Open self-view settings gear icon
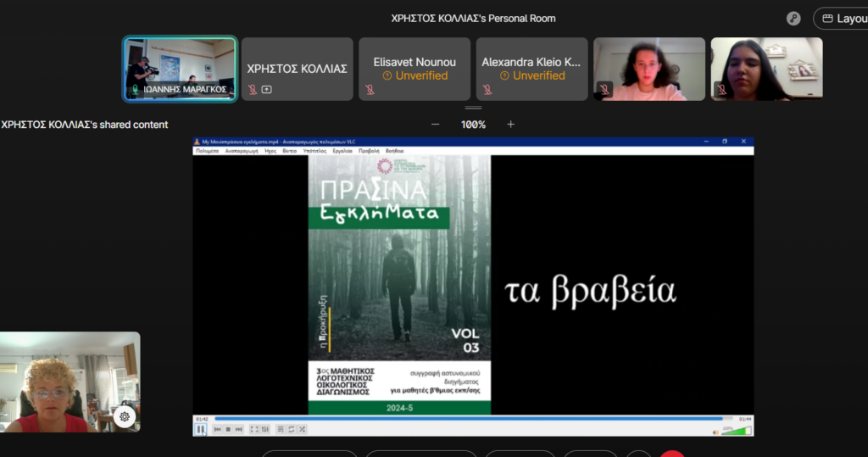Image resolution: width=868 pixels, height=457 pixels. coord(125,416)
